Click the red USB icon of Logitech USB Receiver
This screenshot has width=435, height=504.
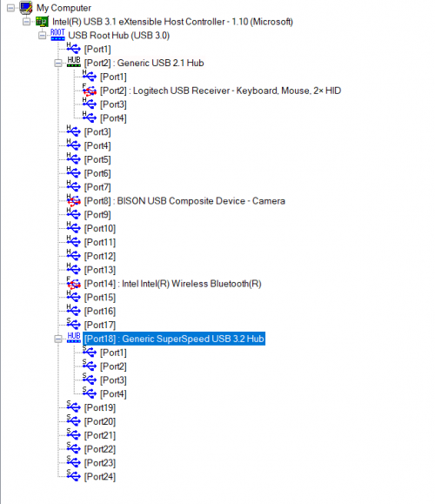click(x=90, y=91)
